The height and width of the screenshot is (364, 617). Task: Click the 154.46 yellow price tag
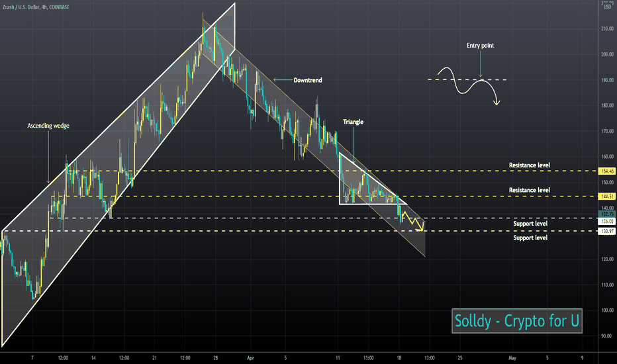pos(607,171)
